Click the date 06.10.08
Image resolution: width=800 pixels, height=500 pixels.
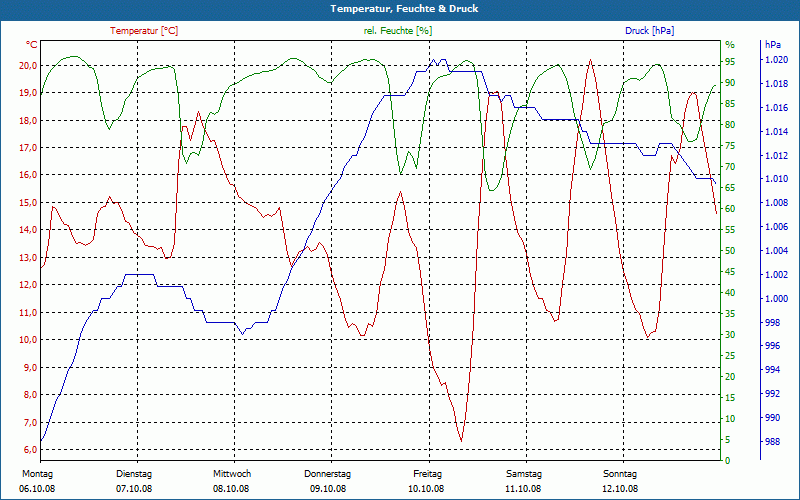tap(37, 489)
